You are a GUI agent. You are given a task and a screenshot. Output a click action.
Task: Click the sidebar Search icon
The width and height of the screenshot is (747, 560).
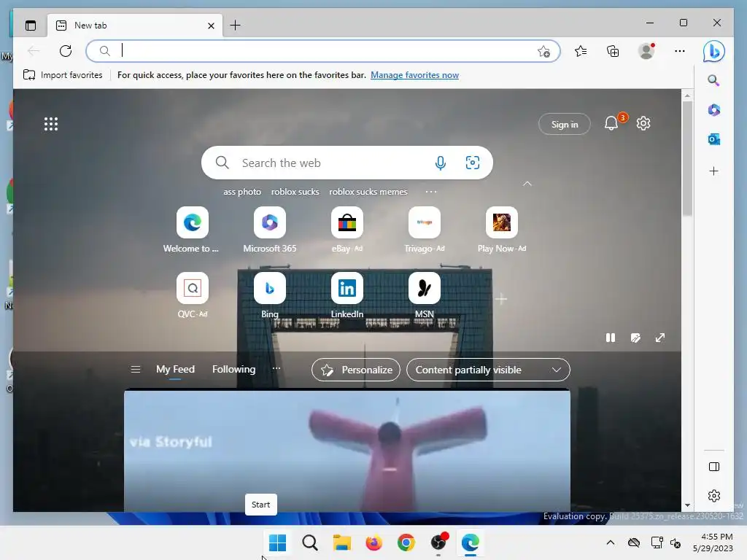click(x=713, y=80)
